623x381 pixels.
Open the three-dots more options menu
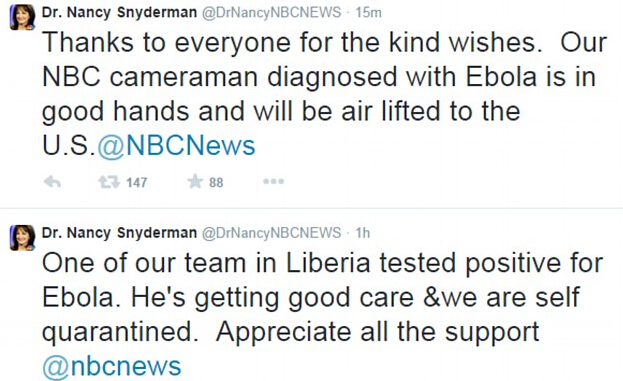click(x=273, y=182)
